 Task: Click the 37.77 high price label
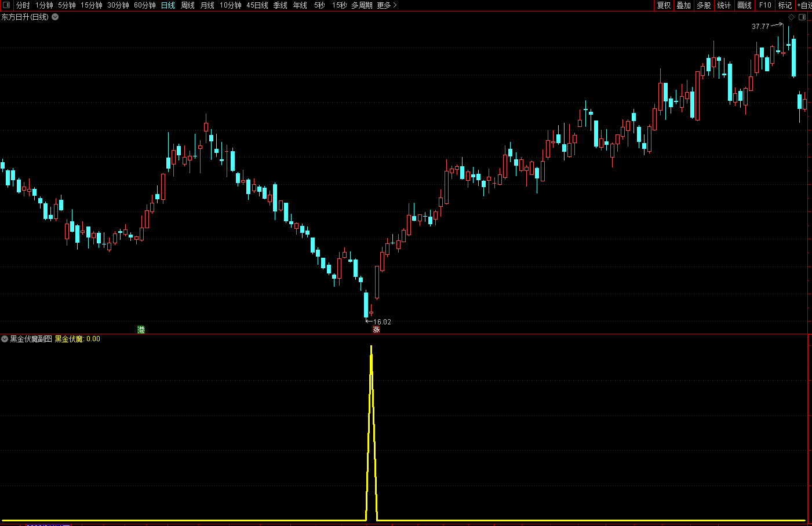tap(760, 27)
